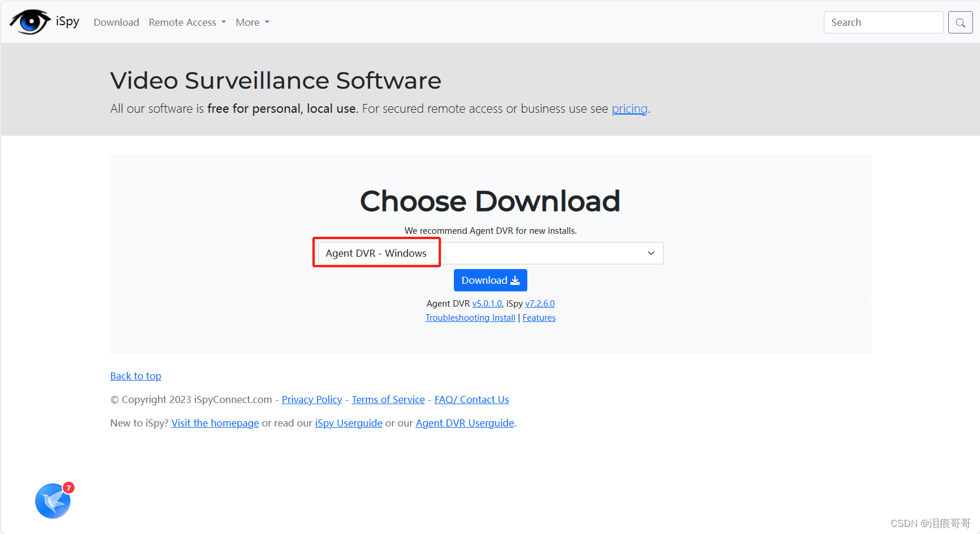Open the Privacy Policy link
The width and height of the screenshot is (980, 534).
click(312, 399)
